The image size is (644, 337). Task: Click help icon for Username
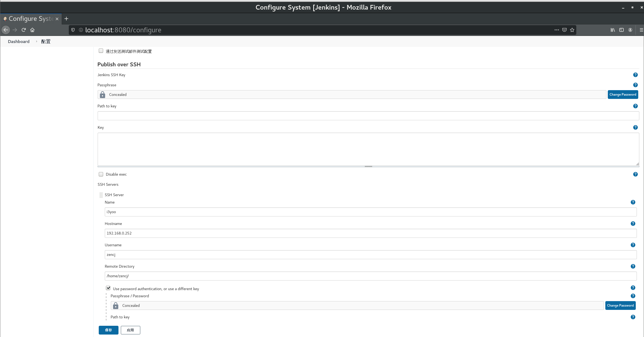click(x=633, y=245)
